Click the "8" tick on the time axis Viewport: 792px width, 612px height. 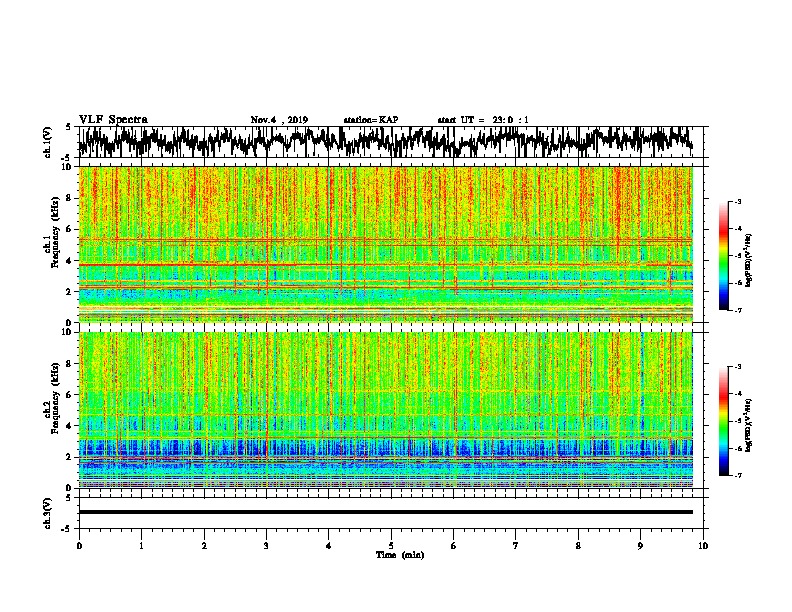[578, 546]
